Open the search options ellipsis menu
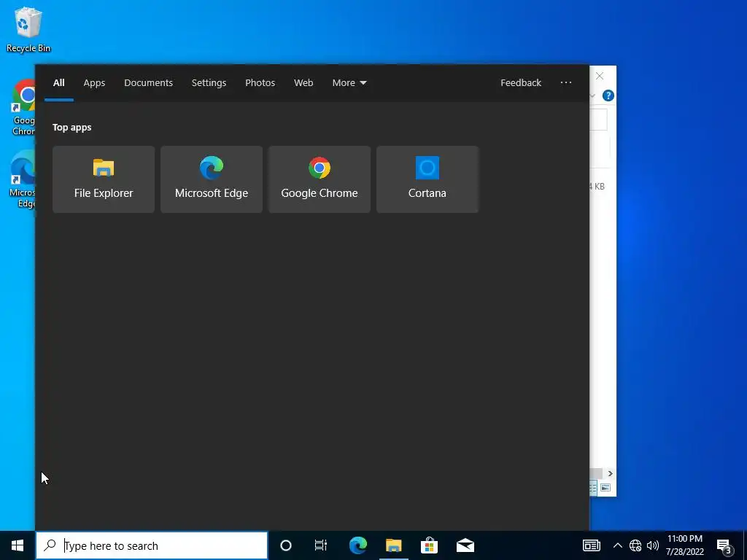The width and height of the screenshot is (747, 560). tap(566, 83)
